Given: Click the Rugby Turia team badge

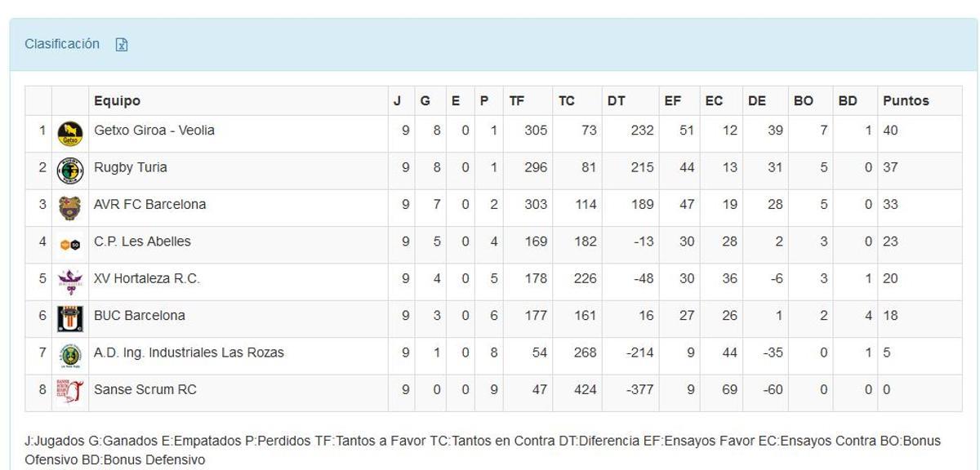Looking at the screenshot, I should tap(70, 167).
